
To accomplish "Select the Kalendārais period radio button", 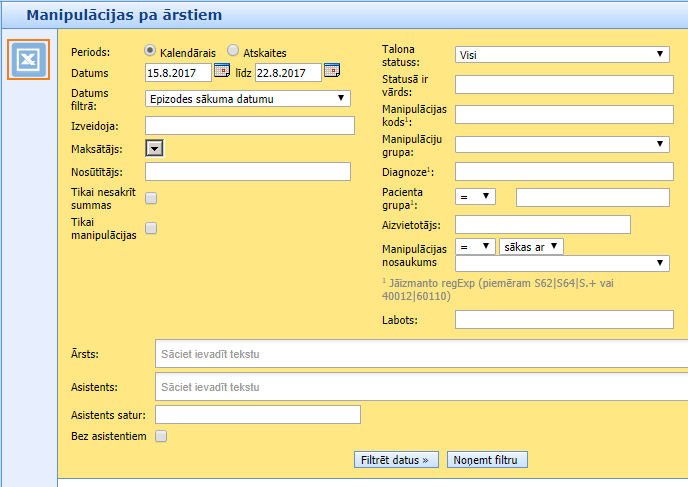I will tap(150, 50).
